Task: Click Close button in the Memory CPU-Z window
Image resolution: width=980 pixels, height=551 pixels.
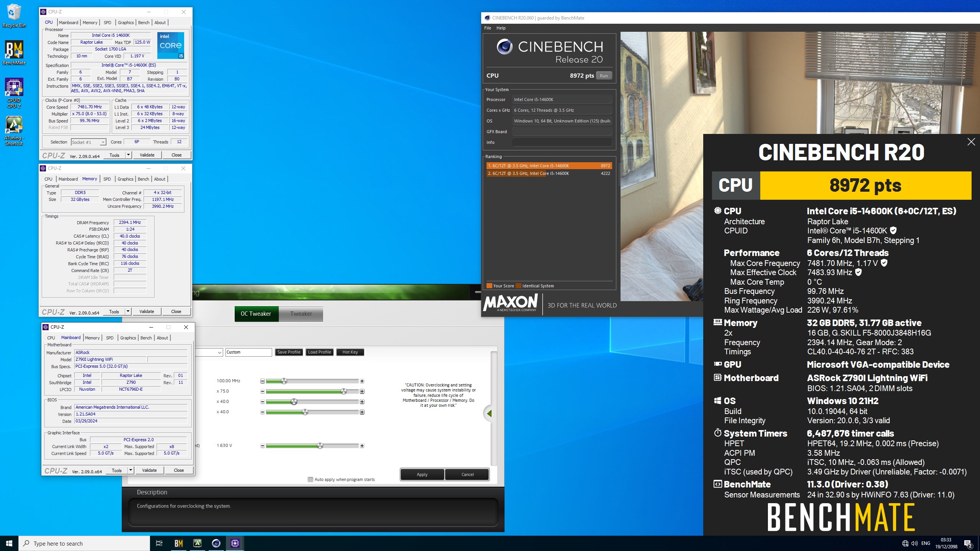Action: click(x=176, y=311)
